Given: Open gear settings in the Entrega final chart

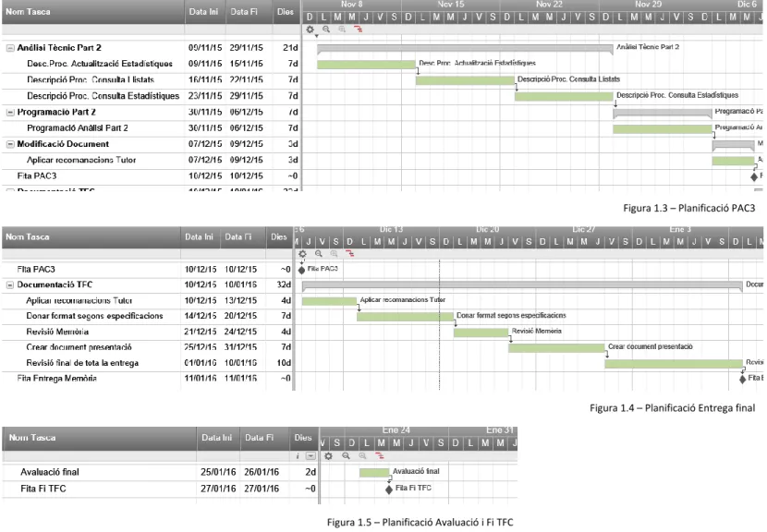Looking at the screenshot, I should click(303, 254).
